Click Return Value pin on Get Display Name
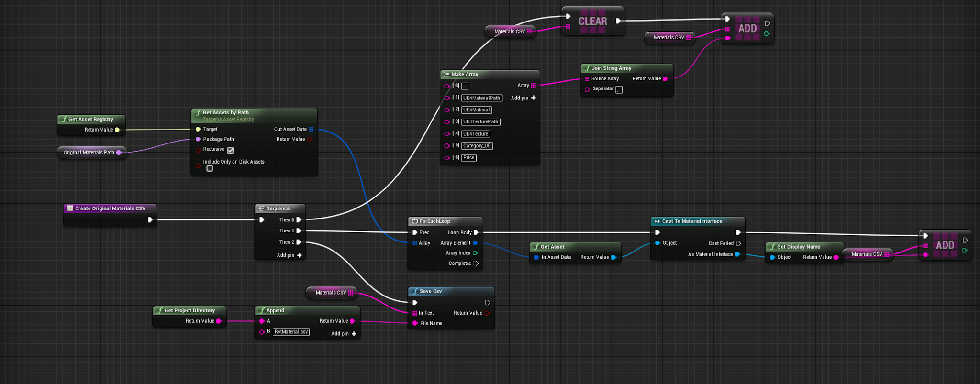 click(x=836, y=257)
